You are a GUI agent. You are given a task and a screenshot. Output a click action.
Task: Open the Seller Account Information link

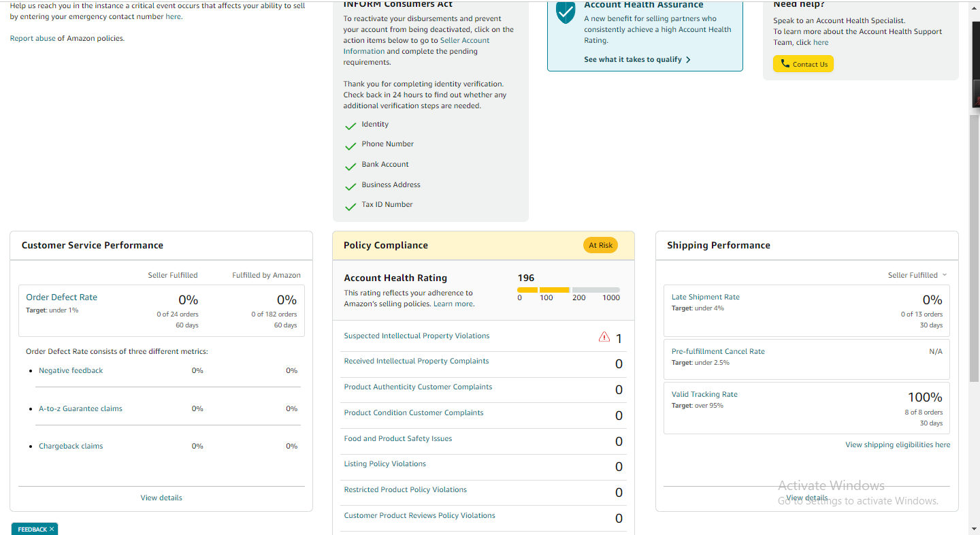[416, 46]
